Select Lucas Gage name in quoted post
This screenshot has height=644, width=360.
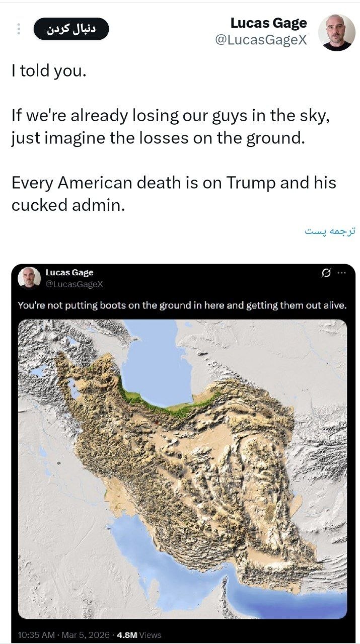click(69, 272)
